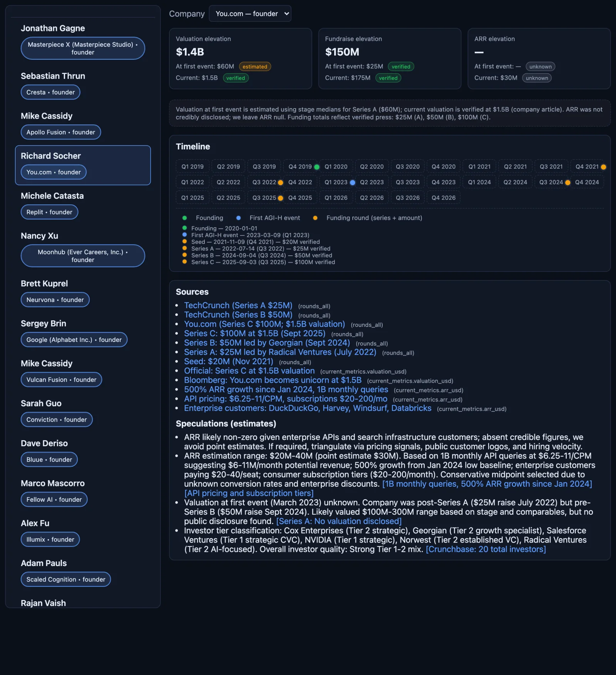Click the $1.4B valuation elevation value
616x675 pixels.
coord(190,52)
